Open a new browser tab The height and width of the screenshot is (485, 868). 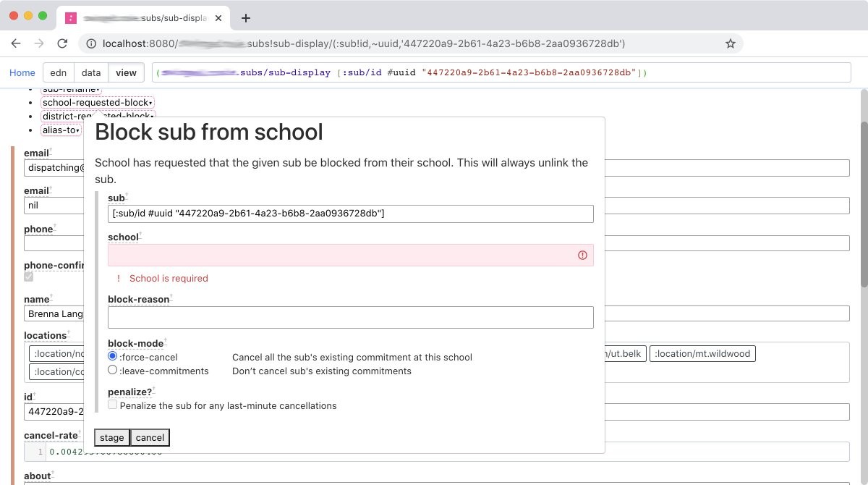[246, 18]
